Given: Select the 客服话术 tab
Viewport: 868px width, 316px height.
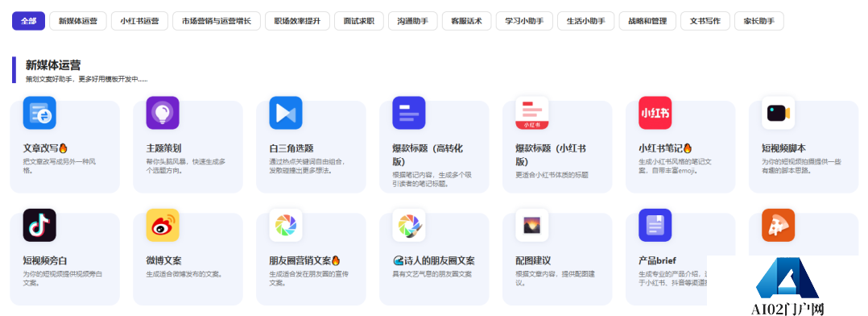Looking at the screenshot, I should pyautogui.click(x=467, y=21).
